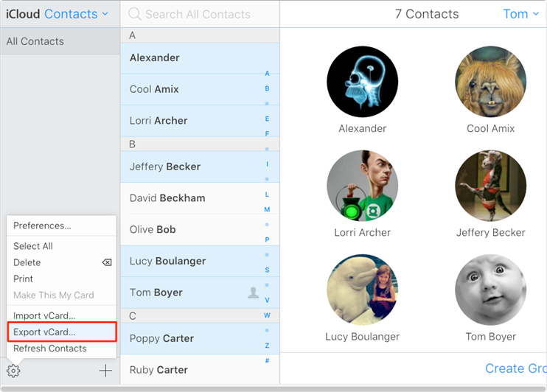Open Cool Amix's llama avatar
Image resolution: width=547 pixels, height=392 pixels.
pos(490,82)
